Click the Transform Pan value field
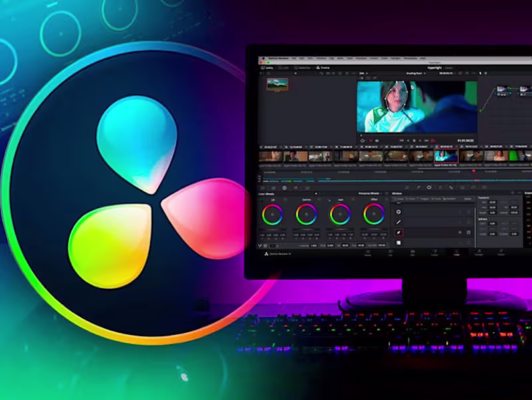 click(492, 208)
